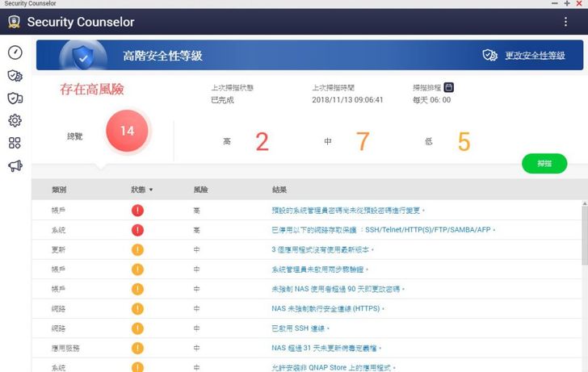Open settings gear icon in sidebar
The height and width of the screenshot is (372, 588).
pos(15,120)
